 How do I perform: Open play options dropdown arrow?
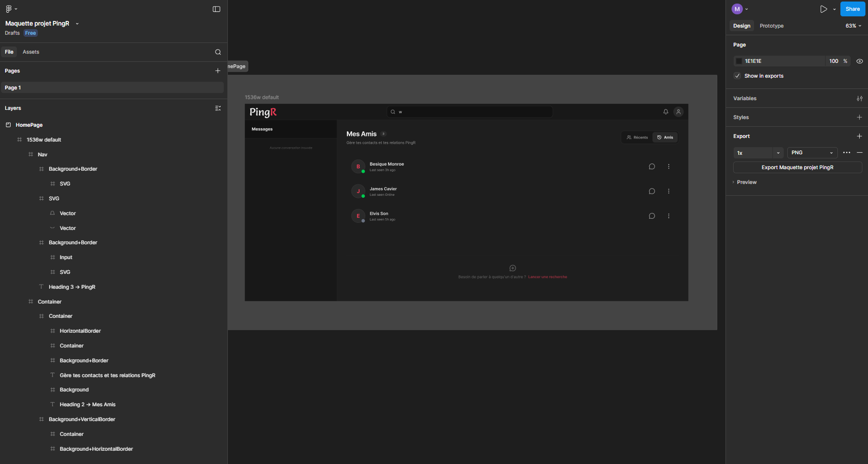834,9
